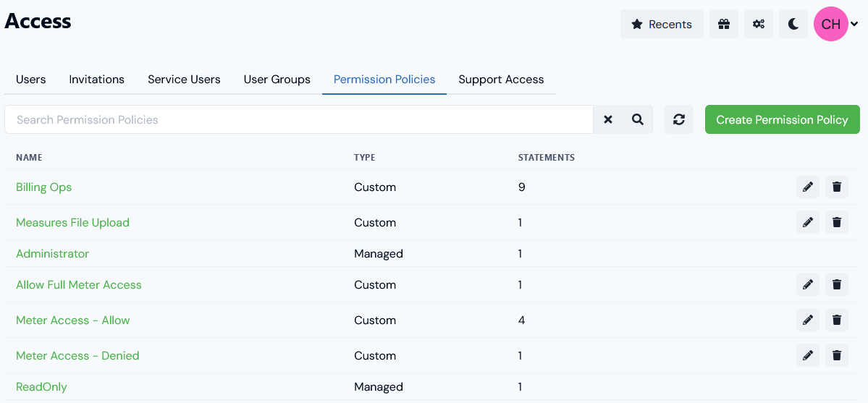Click the Create Permission Policy button
Screen dimensions: 868x403
(782, 119)
